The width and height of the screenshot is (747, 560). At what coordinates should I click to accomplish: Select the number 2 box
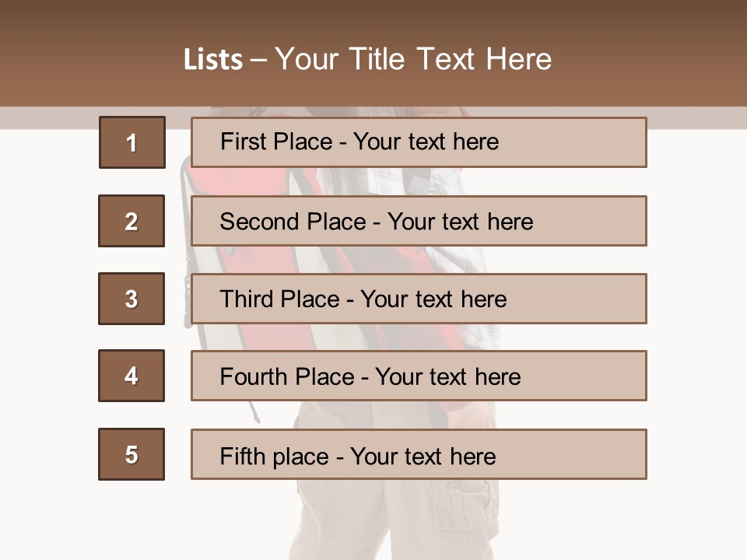coord(132,221)
